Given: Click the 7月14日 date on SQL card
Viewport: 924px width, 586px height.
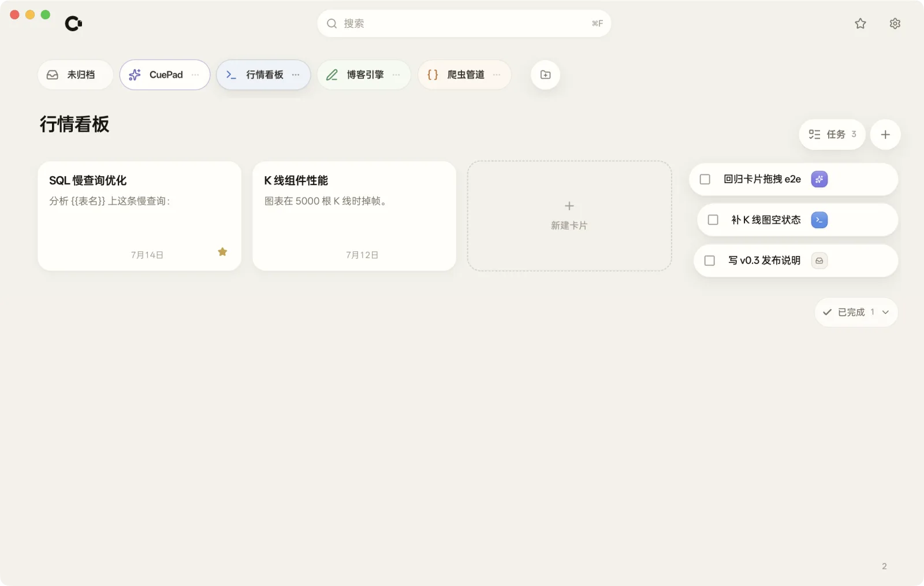Looking at the screenshot, I should click(x=147, y=255).
